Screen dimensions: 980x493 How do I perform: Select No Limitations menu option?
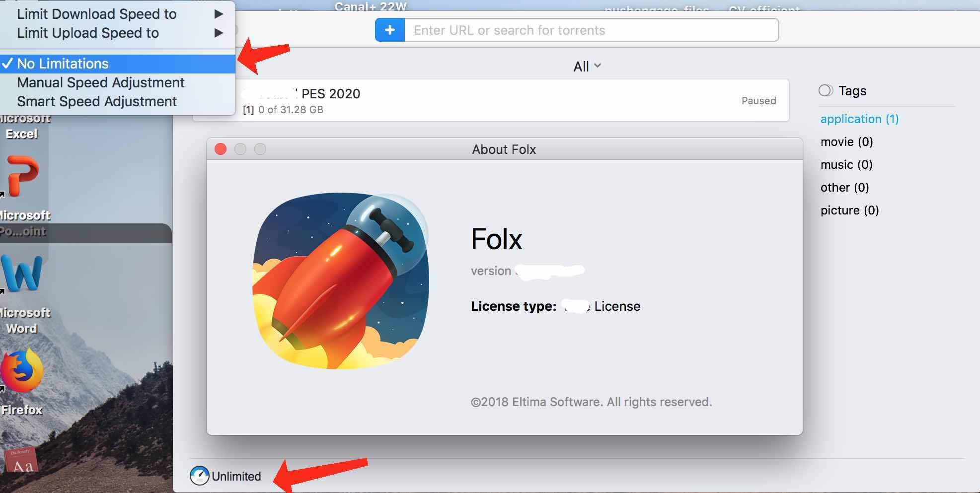click(118, 64)
